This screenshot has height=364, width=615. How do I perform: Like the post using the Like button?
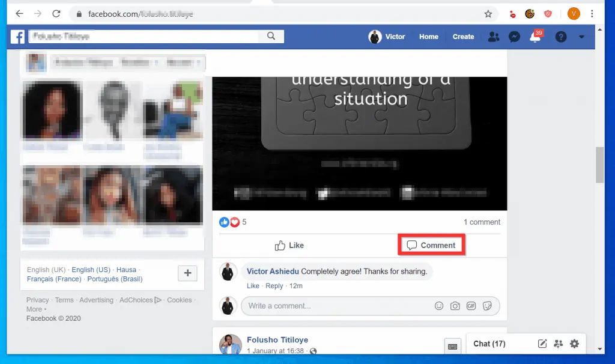click(x=289, y=245)
